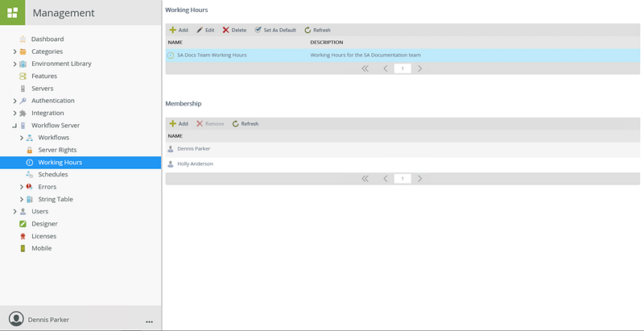Click the Licenses ribbon icon

click(23, 236)
